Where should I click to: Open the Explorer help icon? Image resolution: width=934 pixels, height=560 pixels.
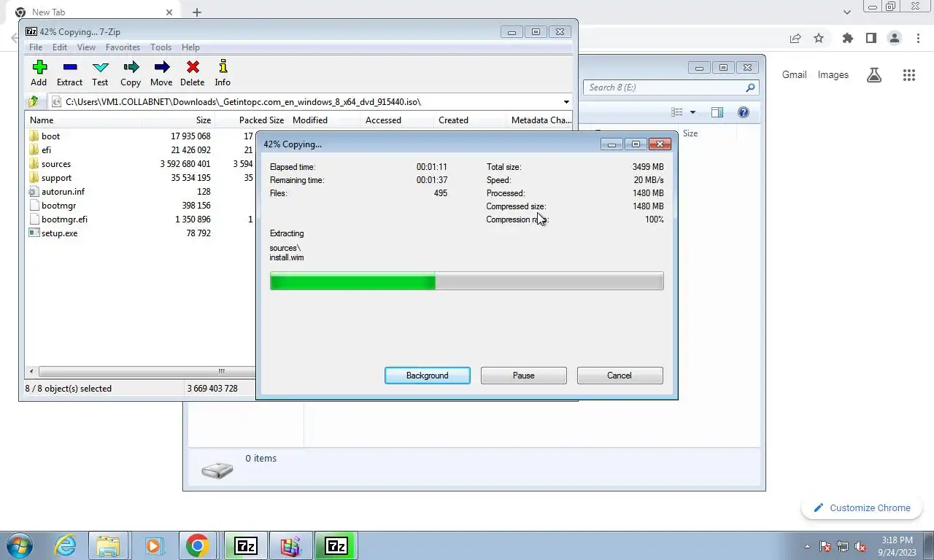(x=744, y=112)
